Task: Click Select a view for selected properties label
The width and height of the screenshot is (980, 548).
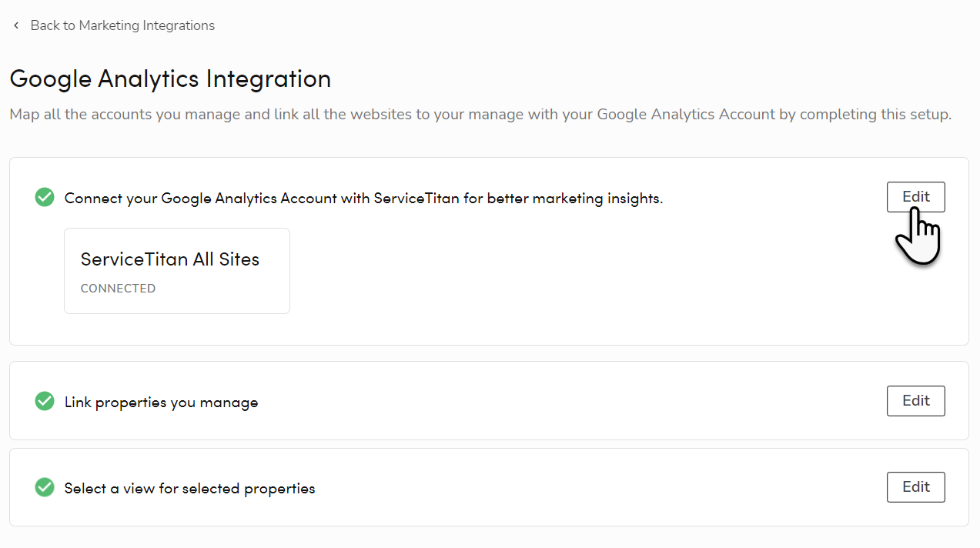Action: [x=189, y=489]
